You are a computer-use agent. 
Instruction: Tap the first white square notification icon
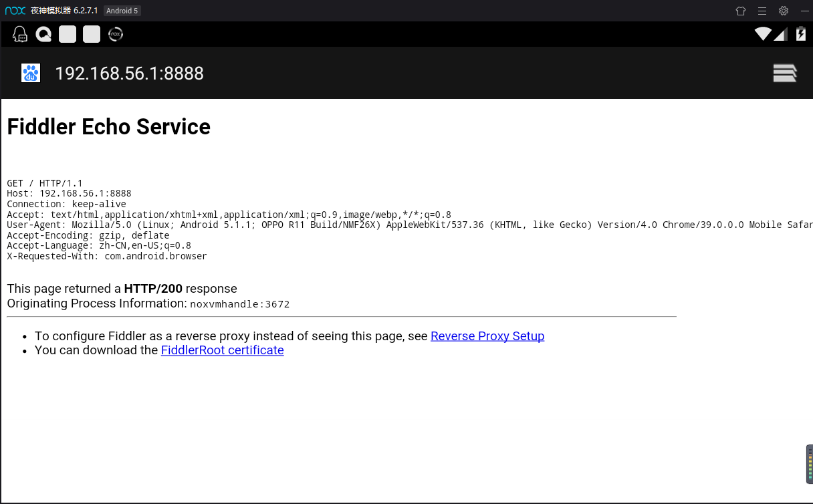point(68,34)
